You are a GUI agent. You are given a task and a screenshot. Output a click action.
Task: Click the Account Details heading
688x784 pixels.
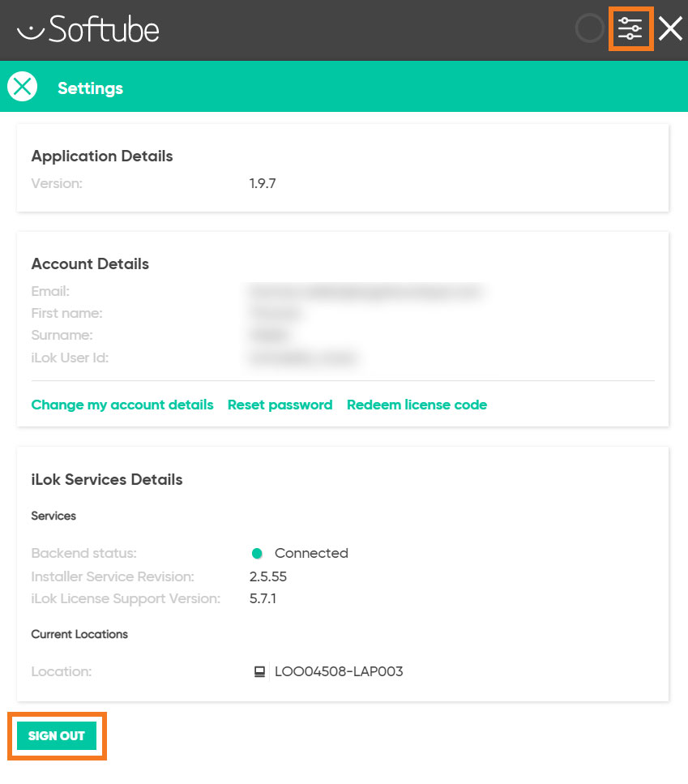pyautogui.click(x=90, y=263)
